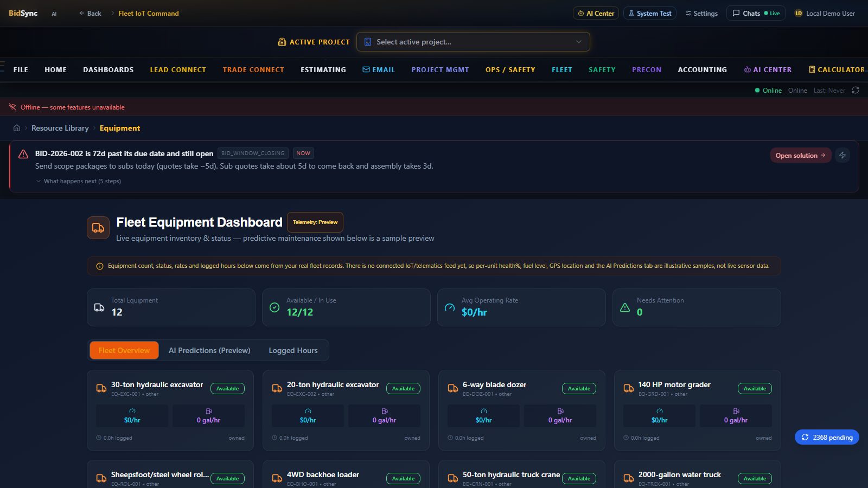Click the fuel icon on the 140 HP motor grader card
This screenshot has height=488, width=868.
click(736, 411)
